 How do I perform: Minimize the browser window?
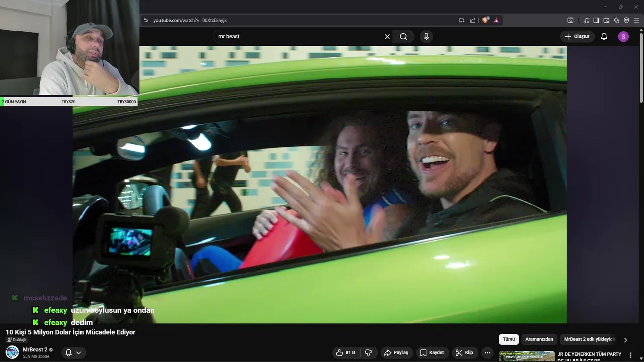pyautogui.click(x=605, y=7)
